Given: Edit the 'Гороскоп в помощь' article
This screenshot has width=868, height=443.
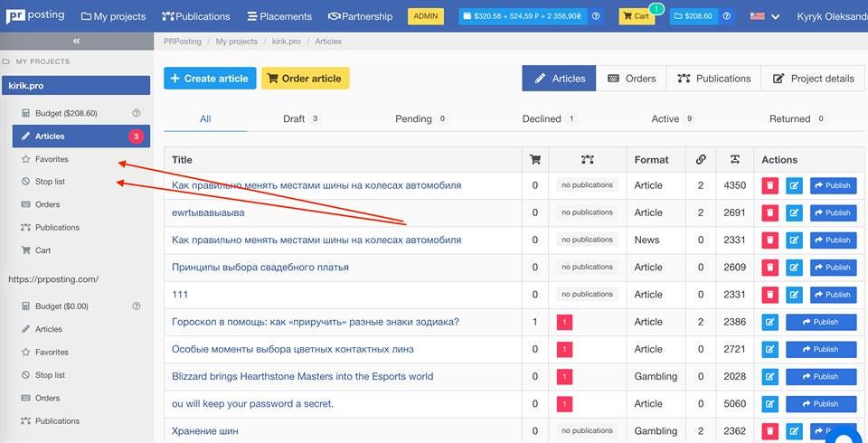Looking at the screenshot, I should point(770,322).
